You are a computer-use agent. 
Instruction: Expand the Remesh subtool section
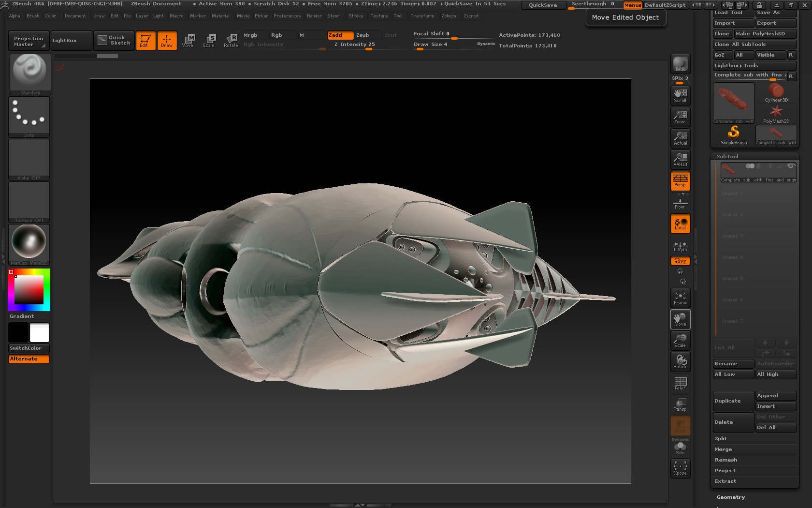tap(725, 460)
